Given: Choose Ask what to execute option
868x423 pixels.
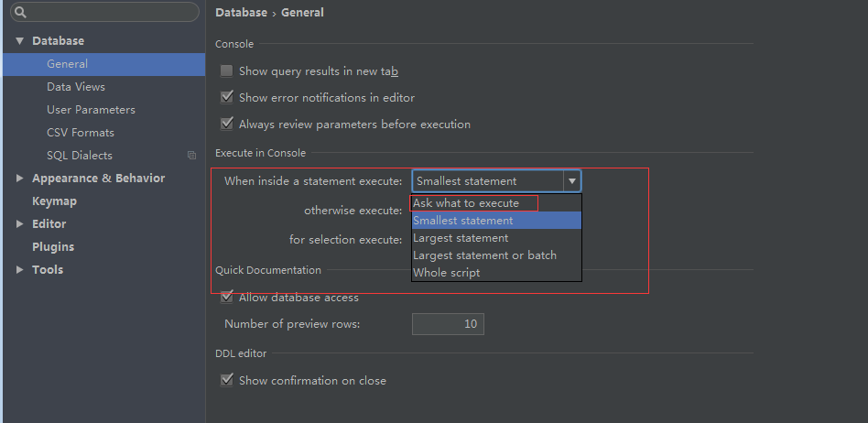Looking at the screenshot, I should pos(496,203).
